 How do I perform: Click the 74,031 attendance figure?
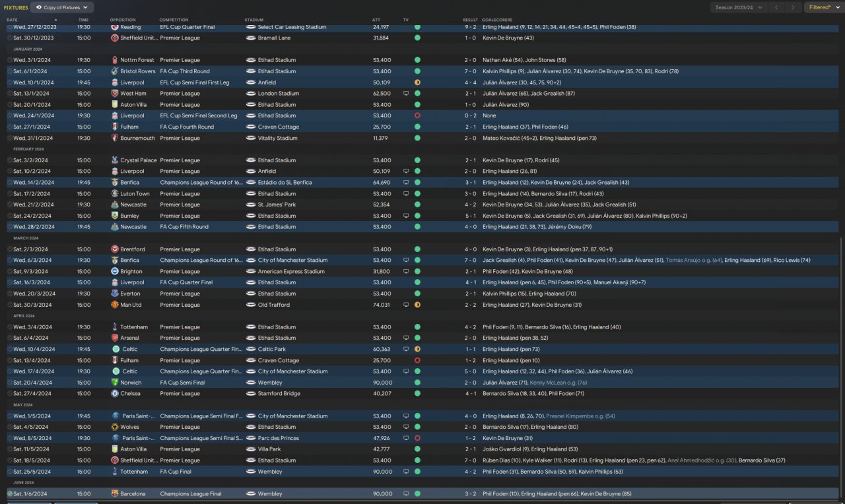(382, 305)
